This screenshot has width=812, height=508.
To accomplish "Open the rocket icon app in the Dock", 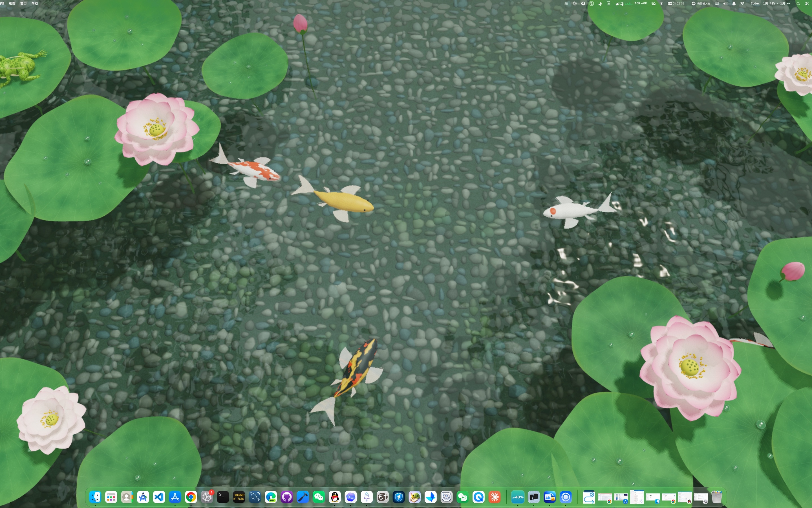I will tap(367, 497).
